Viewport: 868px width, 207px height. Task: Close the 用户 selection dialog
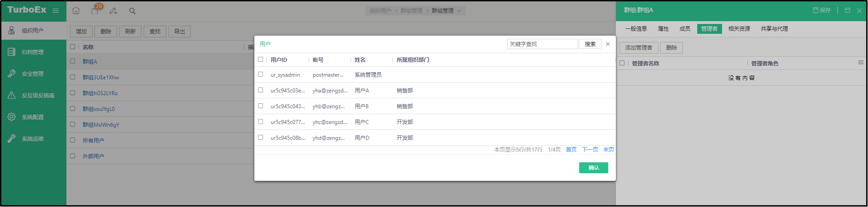click(608, 44)
